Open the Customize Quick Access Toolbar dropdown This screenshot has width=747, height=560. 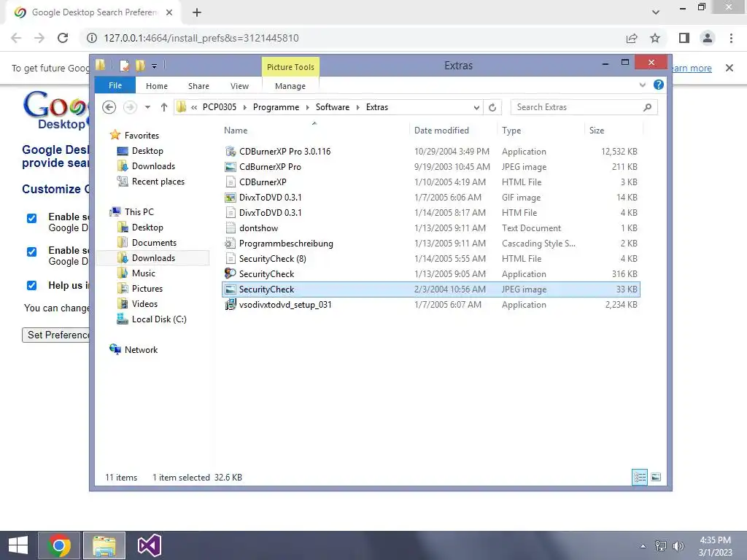click(155, 66)
